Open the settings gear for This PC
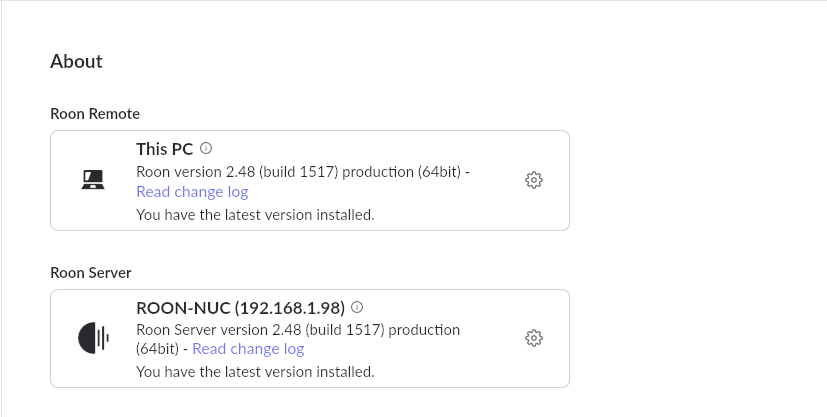This screenshot has height=417, width=827. coord(534,180)
